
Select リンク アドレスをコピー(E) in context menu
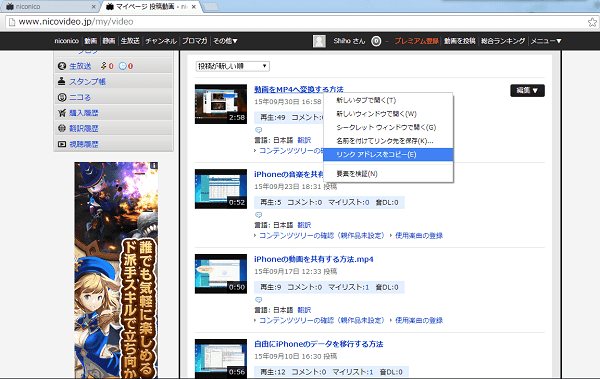click(388, 154)
